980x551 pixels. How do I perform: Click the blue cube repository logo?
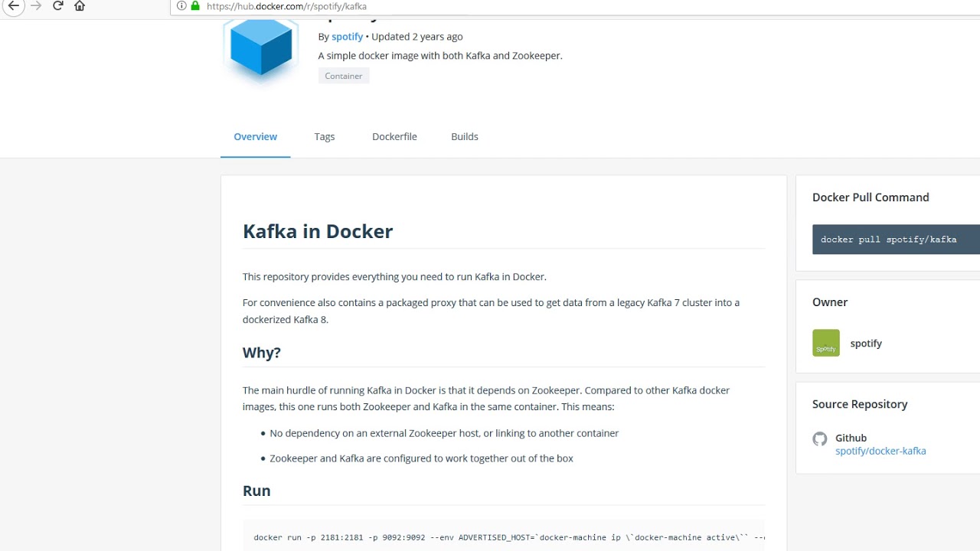(261, 46)
